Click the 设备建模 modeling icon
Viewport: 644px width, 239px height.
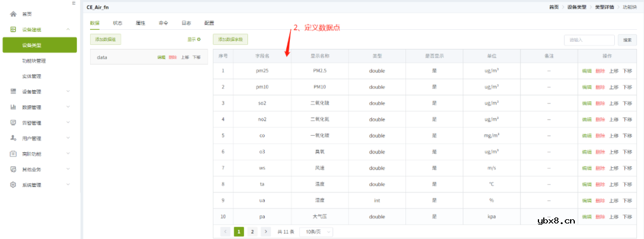click(x=13, y=29)
